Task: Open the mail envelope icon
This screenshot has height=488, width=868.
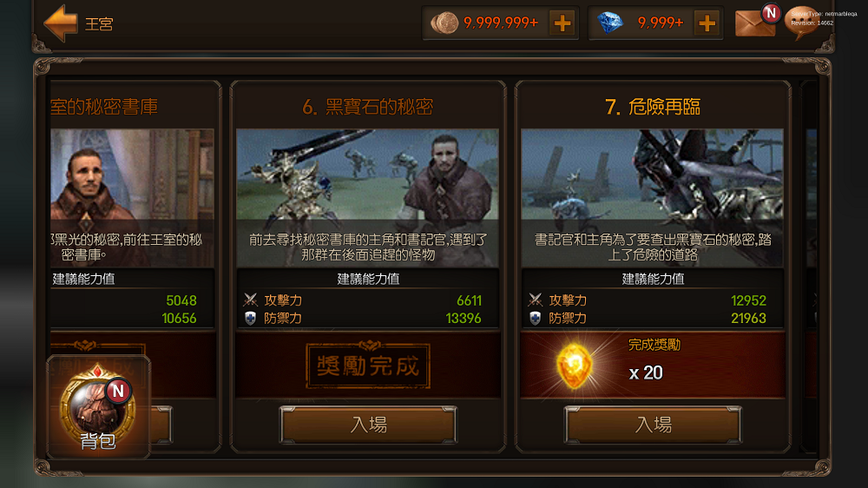Action: click(755, 23)
